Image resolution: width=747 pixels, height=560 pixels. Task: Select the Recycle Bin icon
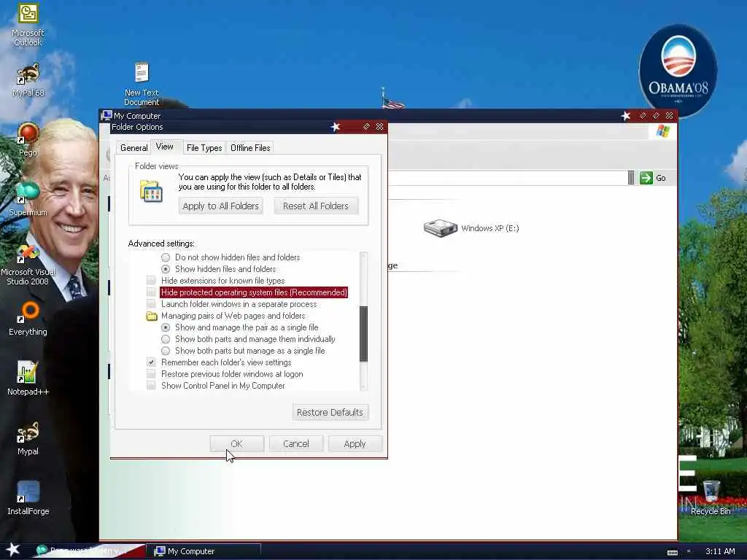coord(711,498)
